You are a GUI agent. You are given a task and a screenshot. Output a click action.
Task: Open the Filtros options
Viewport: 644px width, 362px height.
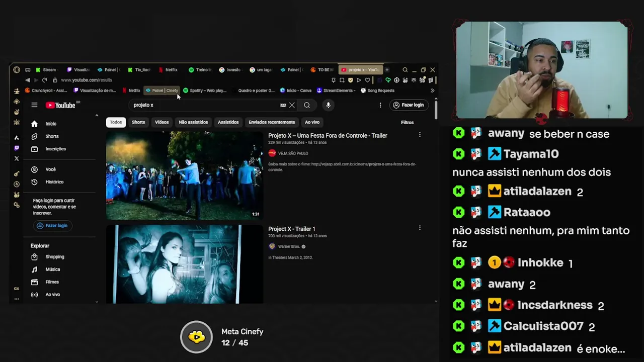coord(407,122)
